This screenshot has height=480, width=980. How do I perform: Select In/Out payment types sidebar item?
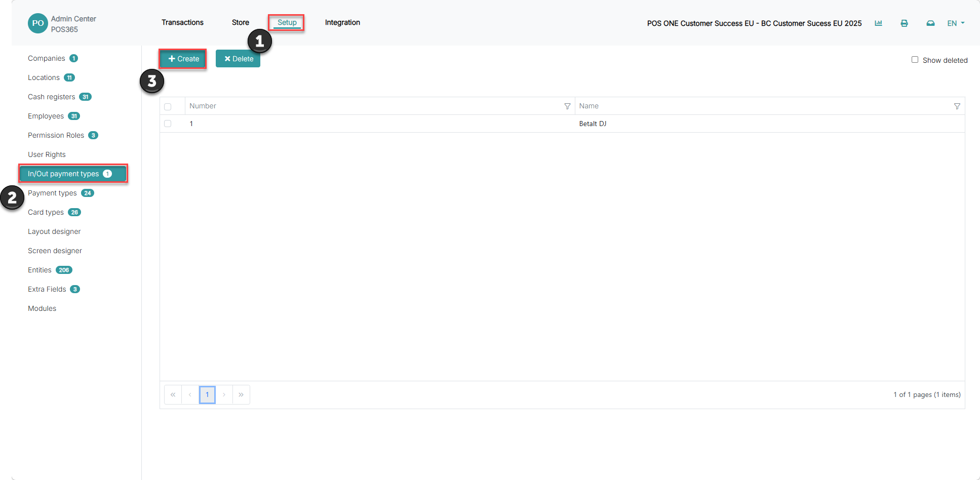tap(73, 174)
